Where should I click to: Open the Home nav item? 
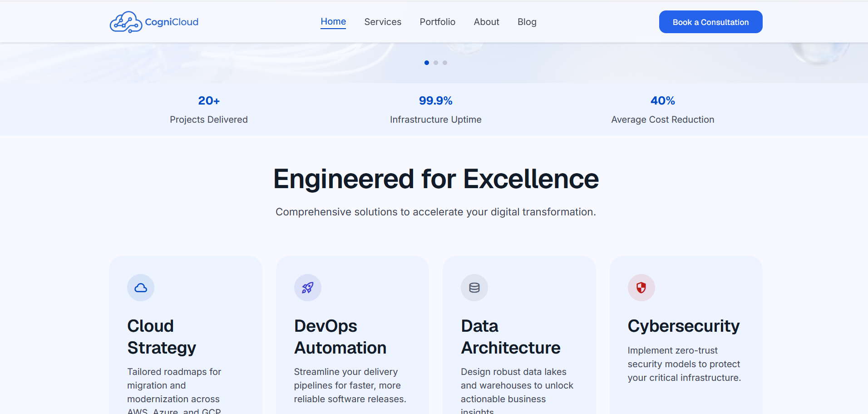pyautogui.click(x=333, y=21)
